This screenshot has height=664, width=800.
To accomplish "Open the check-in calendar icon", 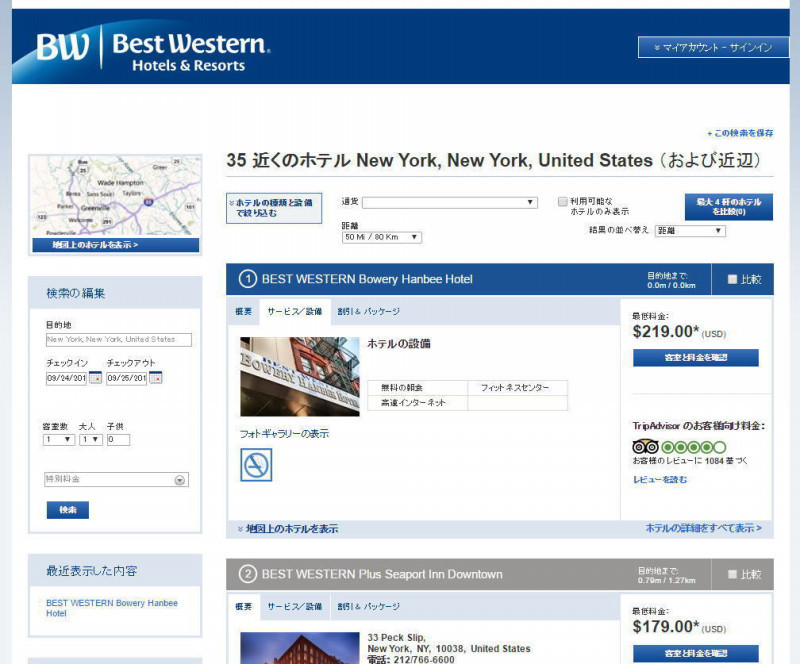I will point(95,378).
